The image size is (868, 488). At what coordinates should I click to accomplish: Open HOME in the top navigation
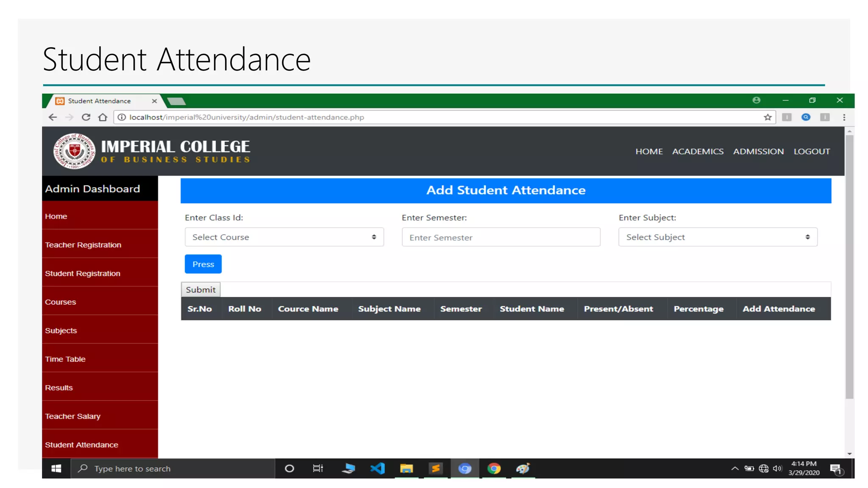(649, 151)
